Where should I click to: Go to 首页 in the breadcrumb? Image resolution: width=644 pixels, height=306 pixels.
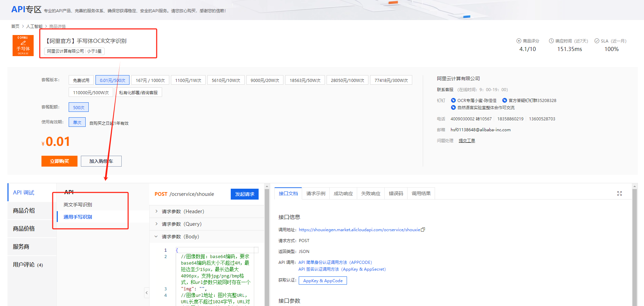tap(15, 26)
